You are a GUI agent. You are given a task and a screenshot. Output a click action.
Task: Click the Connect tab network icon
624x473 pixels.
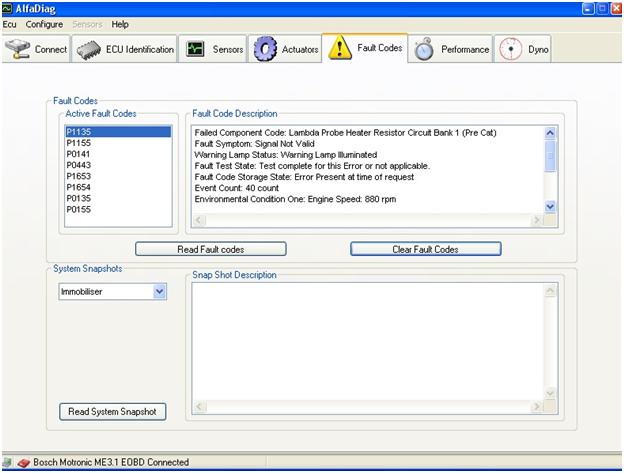[x=18, y=49]
